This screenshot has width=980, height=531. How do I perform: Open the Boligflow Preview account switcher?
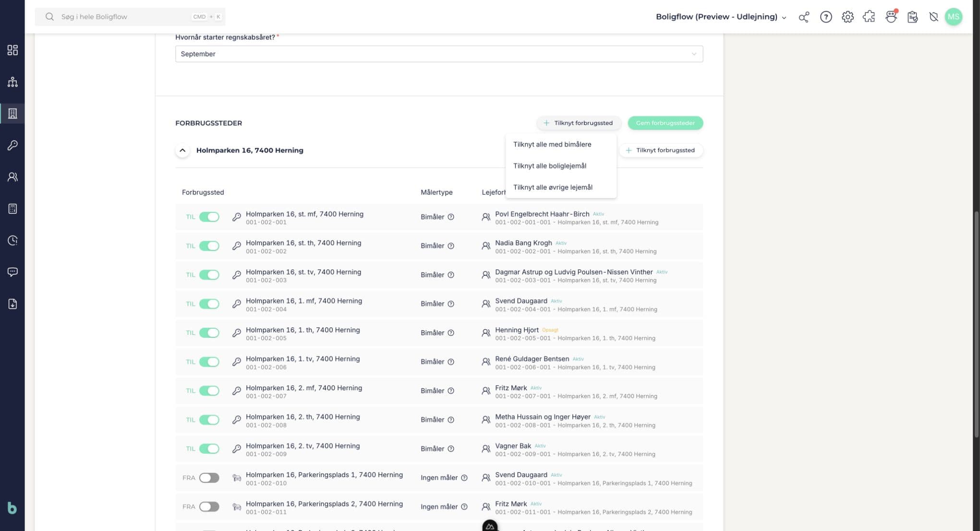click(x=721, y=17)
